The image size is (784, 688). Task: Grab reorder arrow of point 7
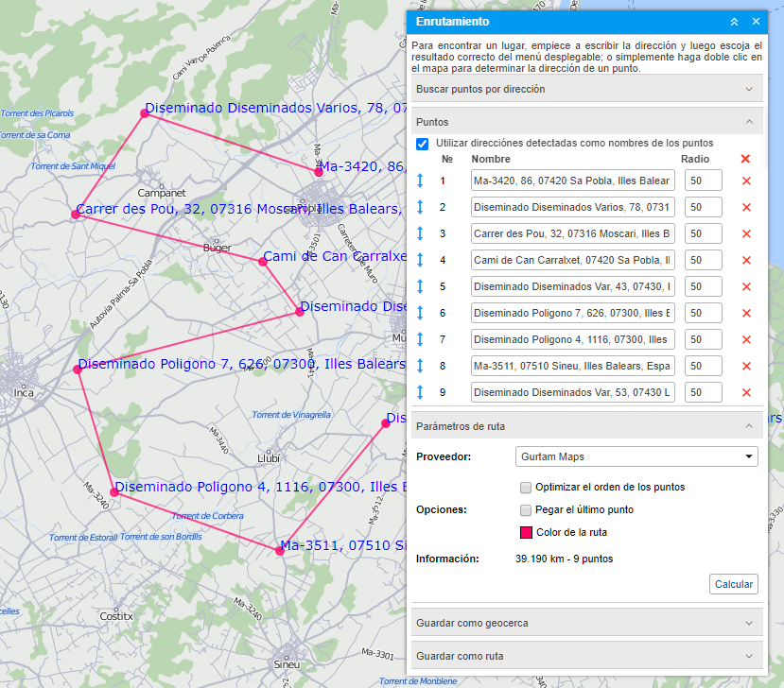pos(420,339)
